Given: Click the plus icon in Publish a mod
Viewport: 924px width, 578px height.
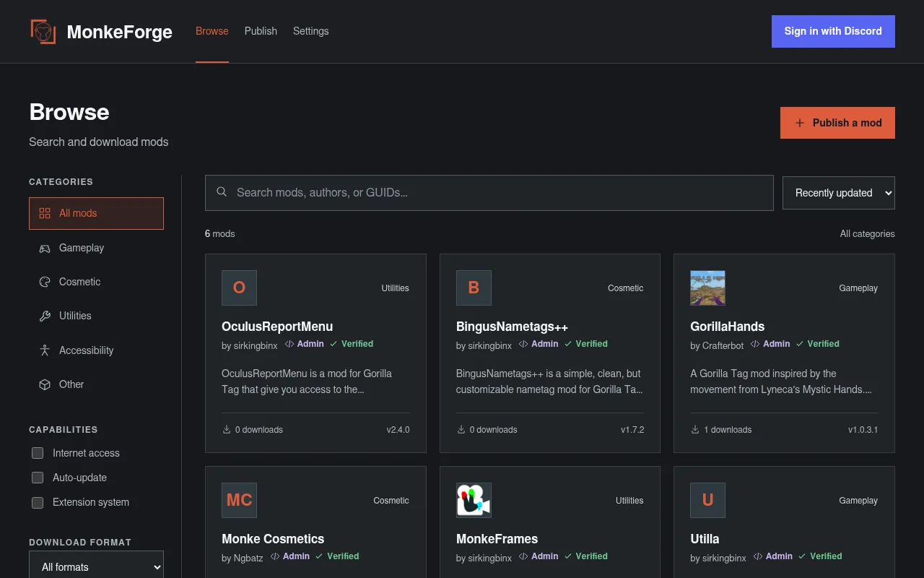Looking at the screenshot, I should click(x=800, y=123).
